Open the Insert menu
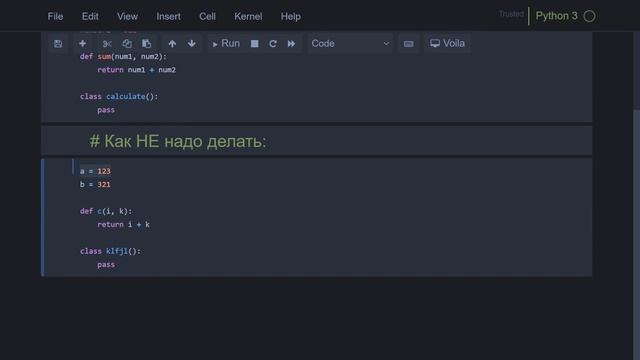 (x=169, y=16)
